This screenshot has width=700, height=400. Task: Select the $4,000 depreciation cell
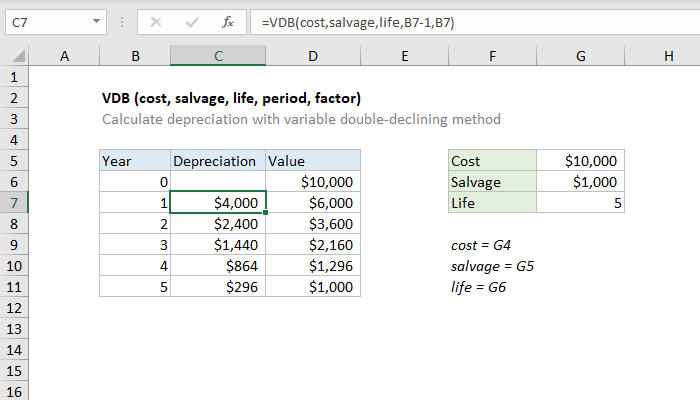218,203
